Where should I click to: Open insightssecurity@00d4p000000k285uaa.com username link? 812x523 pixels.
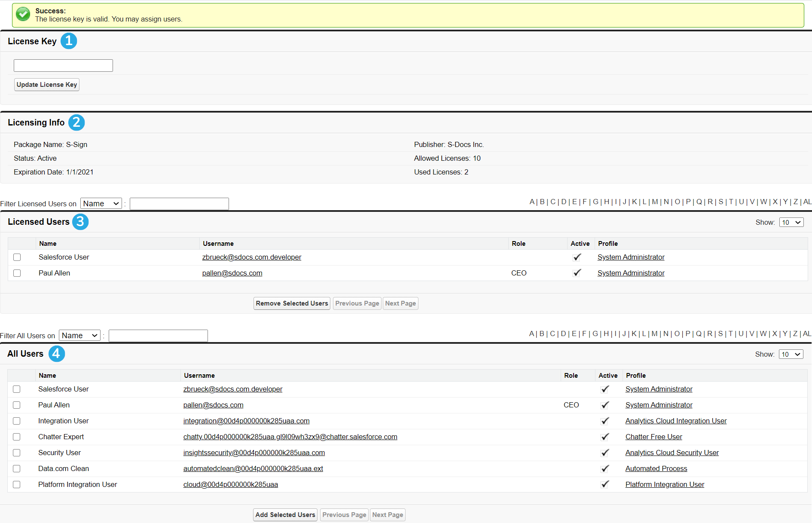[254, 453]
